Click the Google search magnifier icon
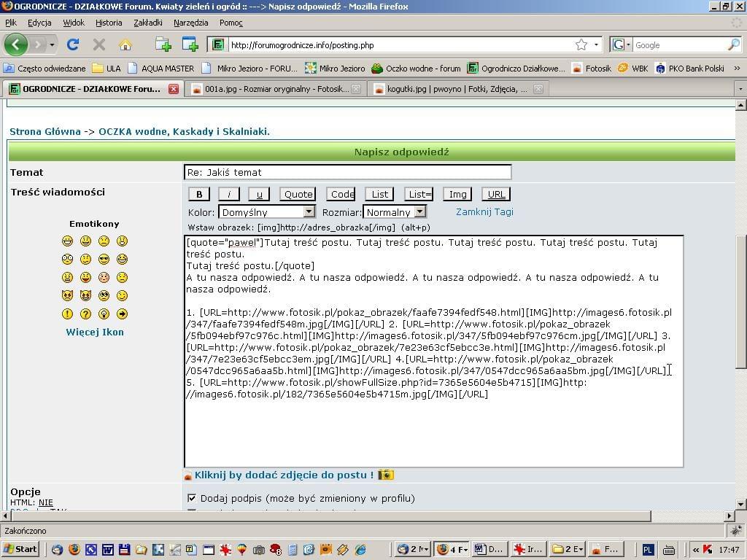Viewport: 747px width, 560px height. 734,44
